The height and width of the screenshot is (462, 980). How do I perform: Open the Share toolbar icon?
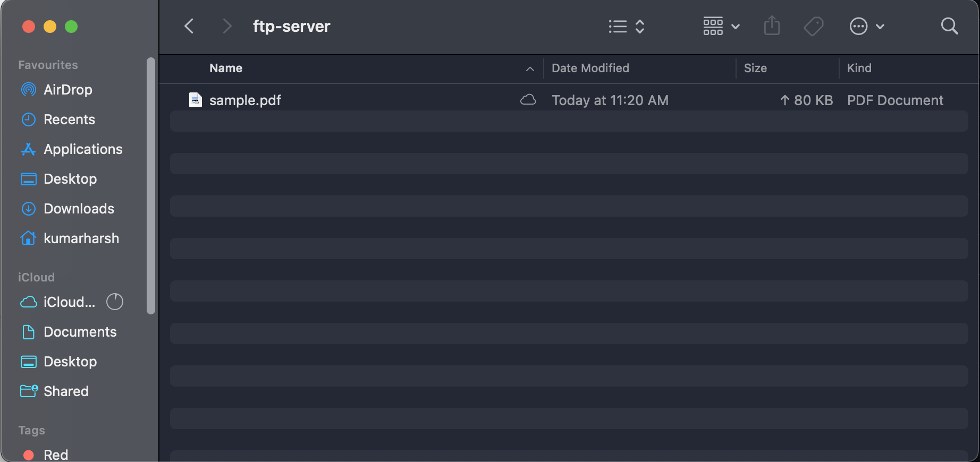pos(772,25)
